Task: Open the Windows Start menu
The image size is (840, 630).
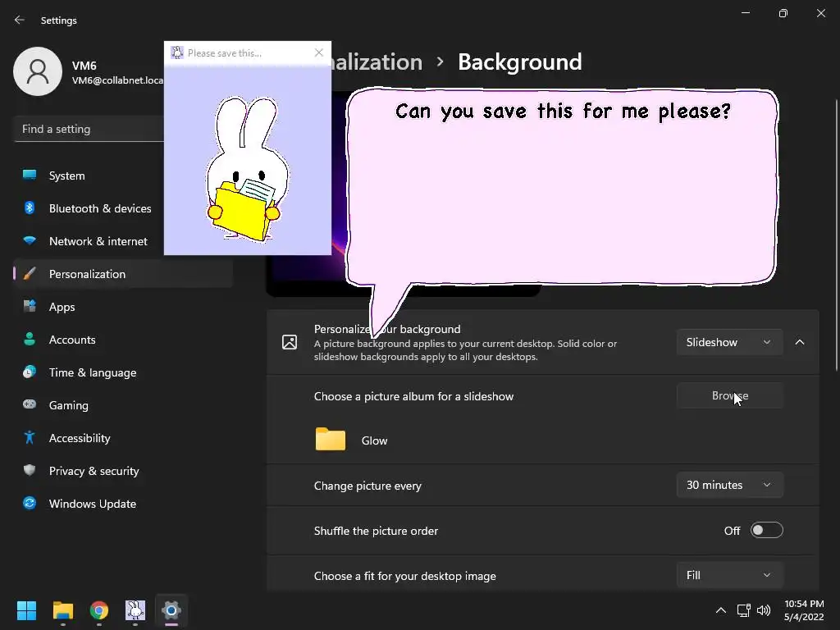Action: [26, 609]
